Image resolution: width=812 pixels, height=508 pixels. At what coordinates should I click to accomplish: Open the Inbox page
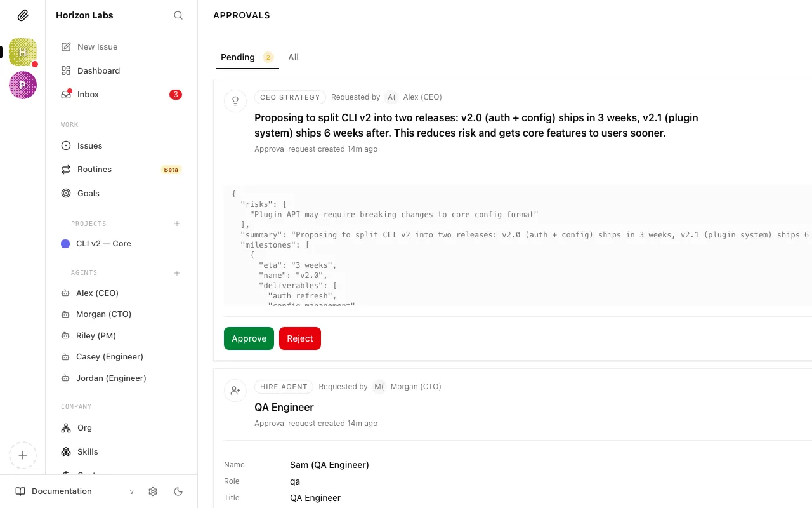click(x=121, y=95)
